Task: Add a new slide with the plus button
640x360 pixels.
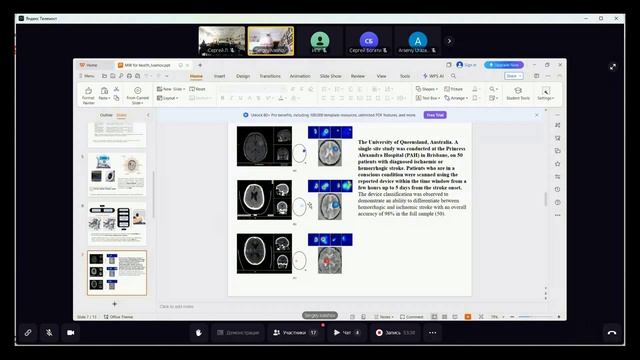Action: [115, 304]
